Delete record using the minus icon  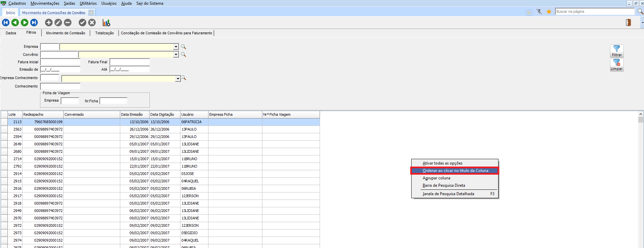click(x=68, y=23)
